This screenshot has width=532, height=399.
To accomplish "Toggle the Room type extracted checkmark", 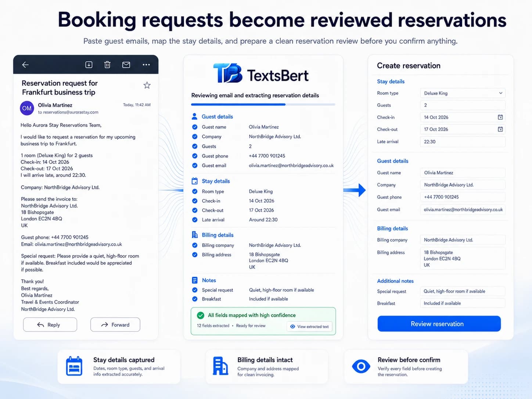I will coord(195,191).
